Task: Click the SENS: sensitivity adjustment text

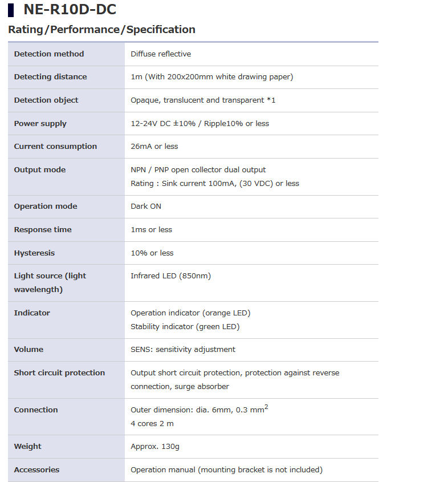Action: (183, 350)
